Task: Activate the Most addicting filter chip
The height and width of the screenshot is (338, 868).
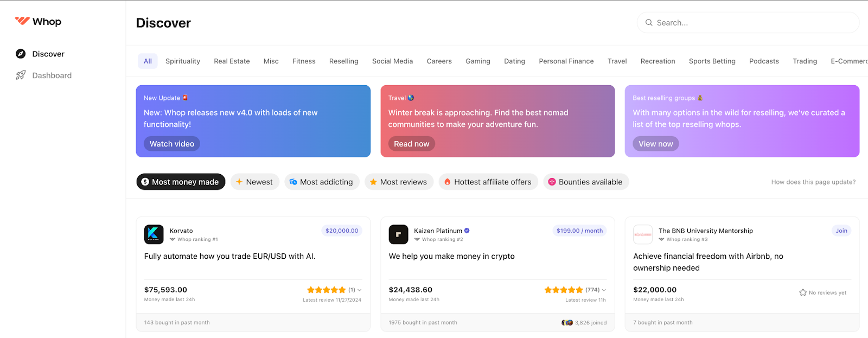Action: point(322,182)
